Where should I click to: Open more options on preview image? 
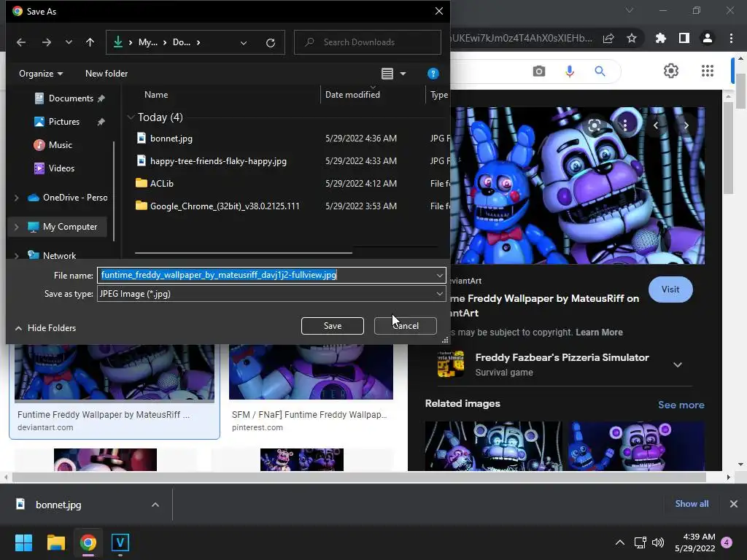pyautogui.click(x=625, y=125)
